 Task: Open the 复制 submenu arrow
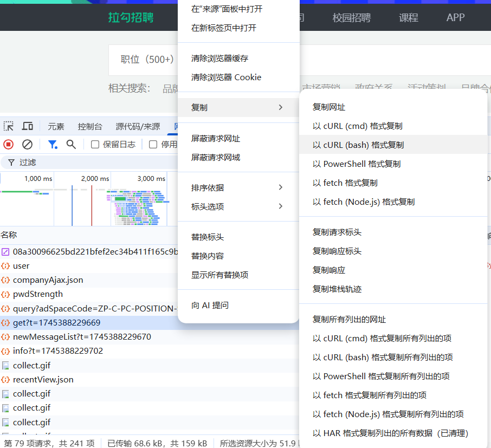click(280, 107)
